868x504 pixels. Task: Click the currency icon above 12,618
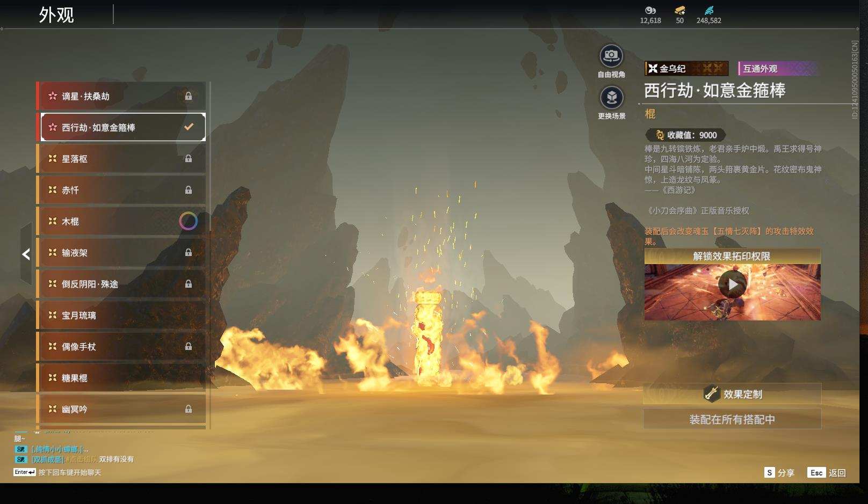tap(650, 10)
